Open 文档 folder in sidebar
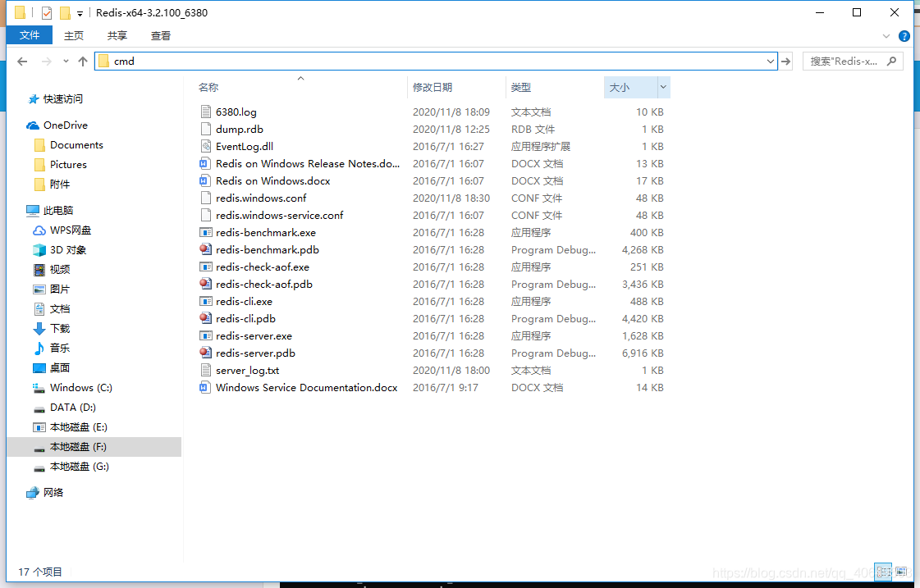Screen dimensions: 920x588 [x=60, y=309]
